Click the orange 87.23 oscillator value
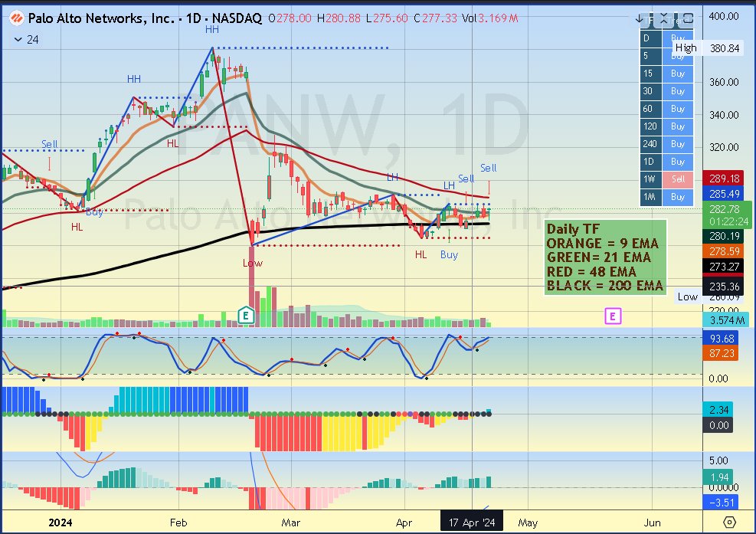Screen dimensions: 756x534 pos(722,354)
